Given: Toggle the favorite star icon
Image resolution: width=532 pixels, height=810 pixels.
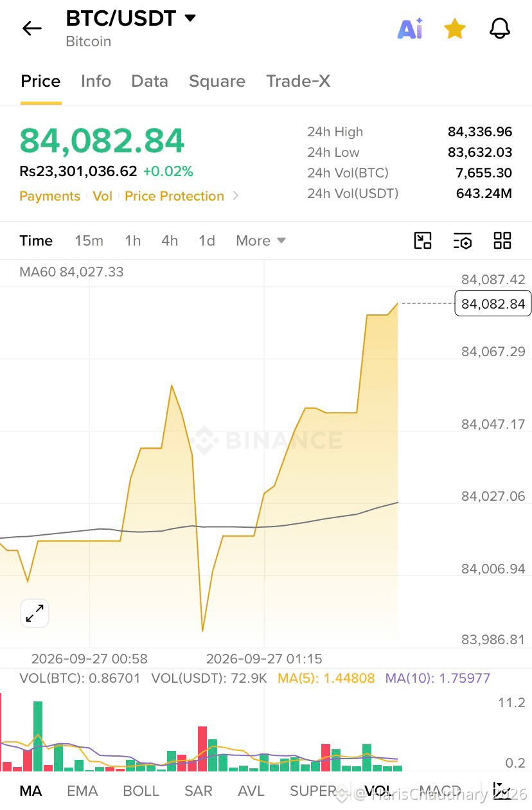Looking at the screenshot, I should coord(455,28).
